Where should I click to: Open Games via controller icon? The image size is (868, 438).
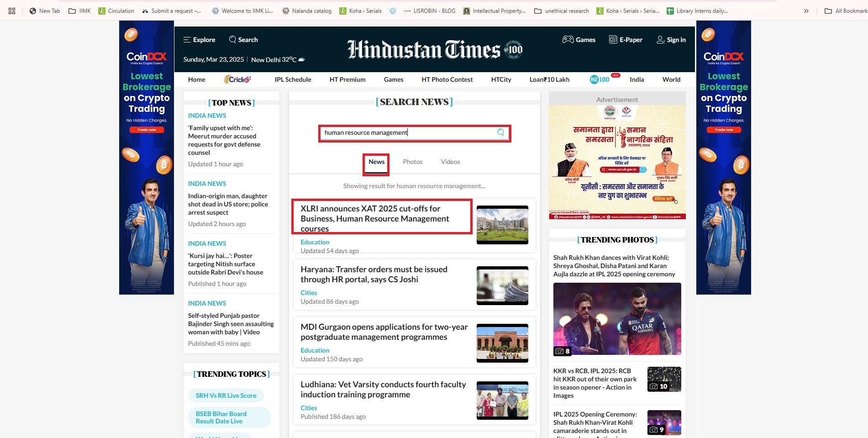(x=568, y=40)
